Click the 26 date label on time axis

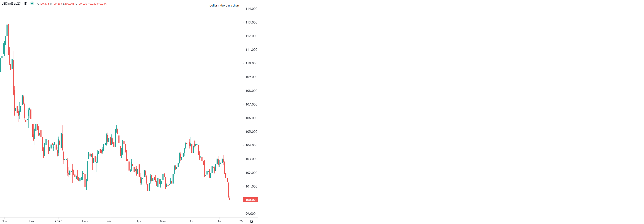pos(240,221)
